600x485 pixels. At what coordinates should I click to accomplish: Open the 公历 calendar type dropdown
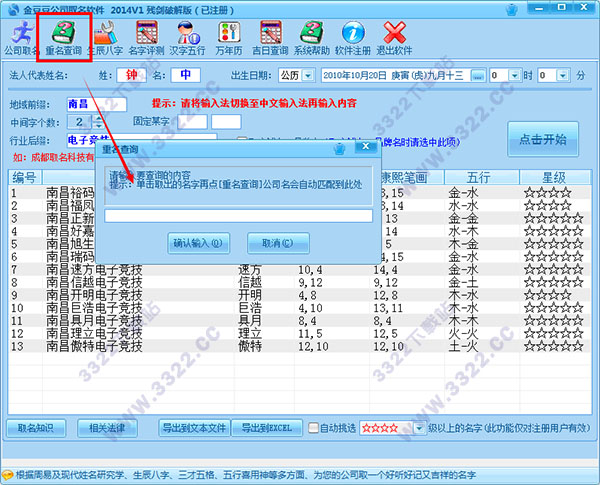point(308,75)
